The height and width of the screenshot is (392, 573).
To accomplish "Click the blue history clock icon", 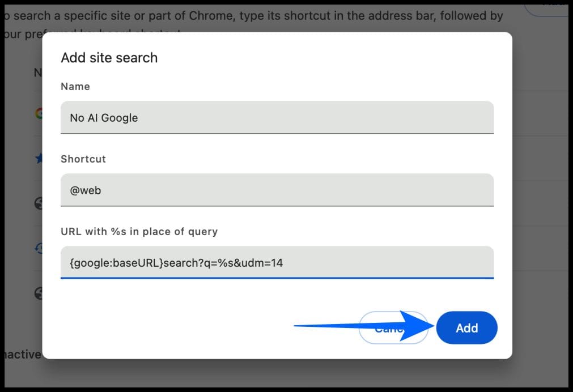I will click(x=39, y=248).
